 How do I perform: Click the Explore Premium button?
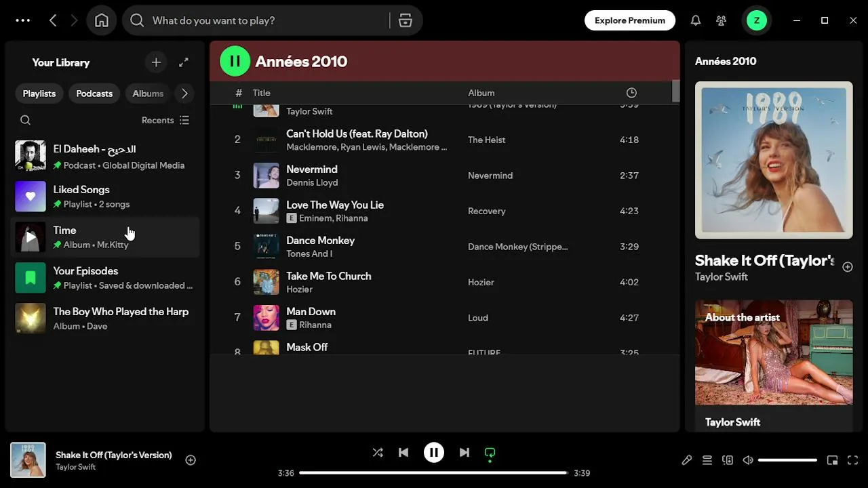pos(630,20)
